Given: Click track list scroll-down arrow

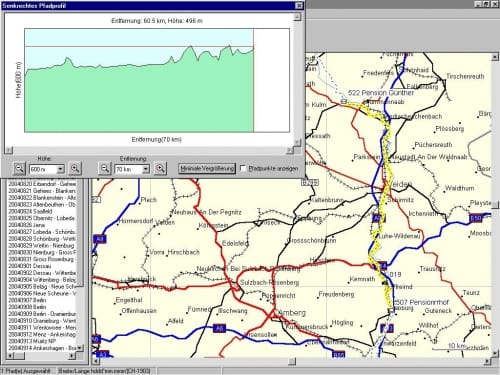Looking at the screenshot, I should click(x=80, y=348).
